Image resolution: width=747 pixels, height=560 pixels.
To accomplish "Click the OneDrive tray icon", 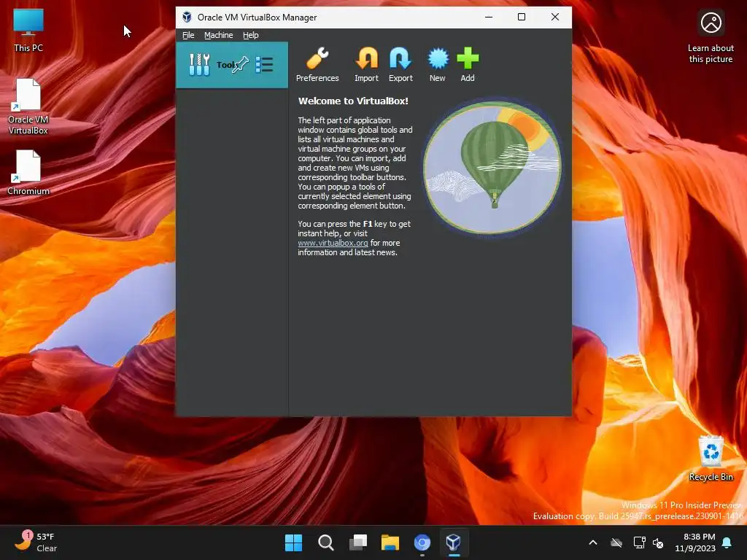I will tap(616, 542).
